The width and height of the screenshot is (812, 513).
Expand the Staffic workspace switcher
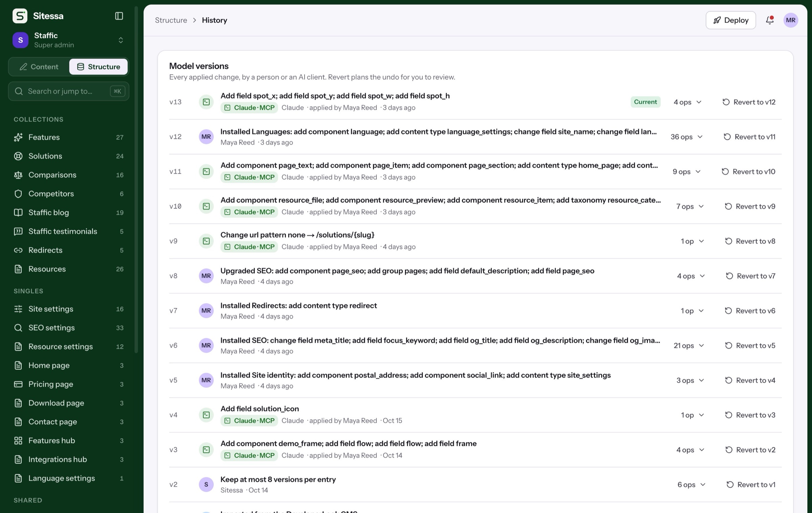(x=68, y=40)
